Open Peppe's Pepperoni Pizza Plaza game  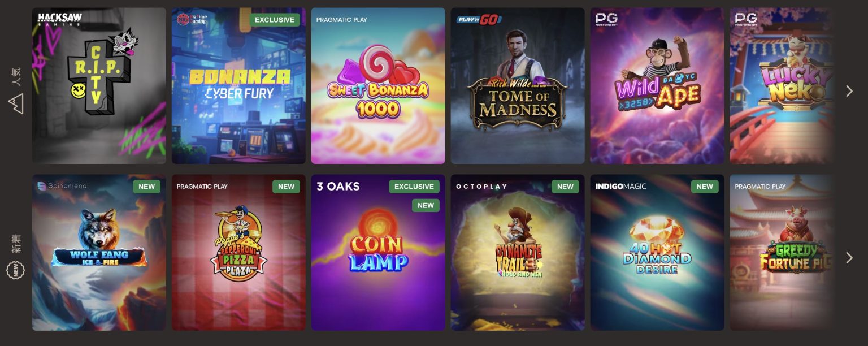pos(238,252)
